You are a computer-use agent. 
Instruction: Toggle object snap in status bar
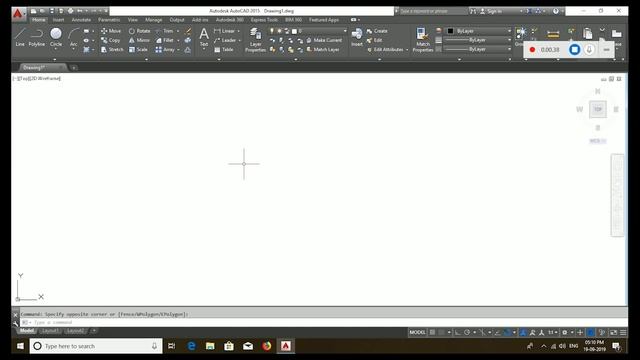(x=507, y=332)
